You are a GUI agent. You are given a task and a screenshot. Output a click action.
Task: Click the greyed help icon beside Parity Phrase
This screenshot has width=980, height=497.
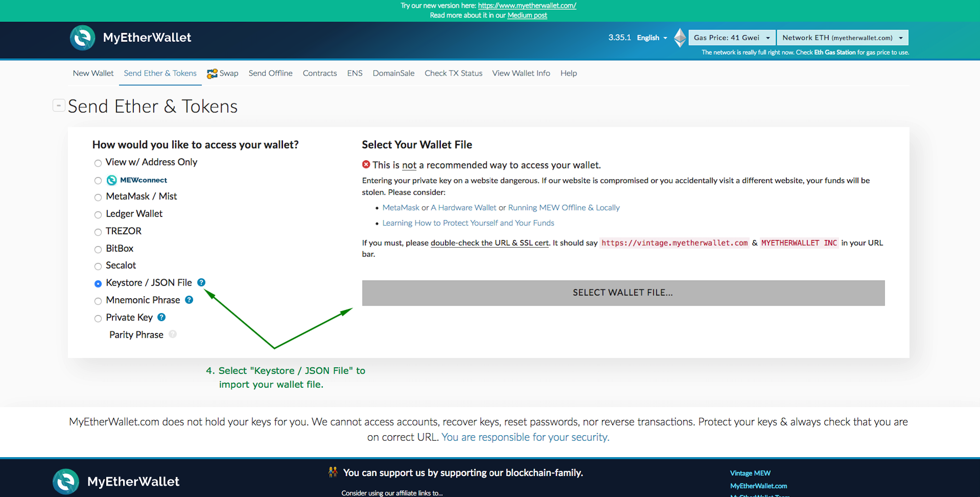(173, 334)
